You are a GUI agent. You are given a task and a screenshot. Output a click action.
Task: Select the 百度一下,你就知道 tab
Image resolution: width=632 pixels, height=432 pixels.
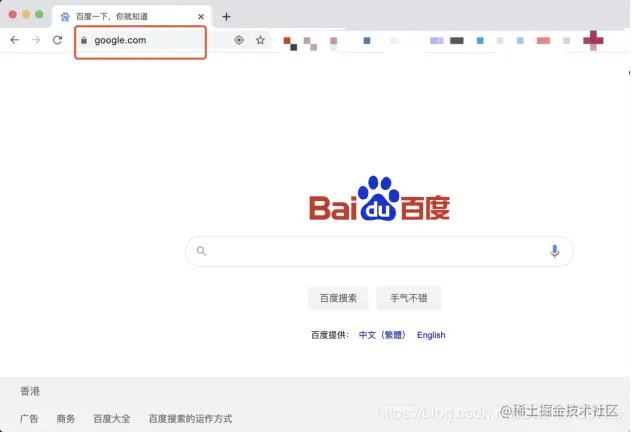pyautogui.click(x=132, y=17)
